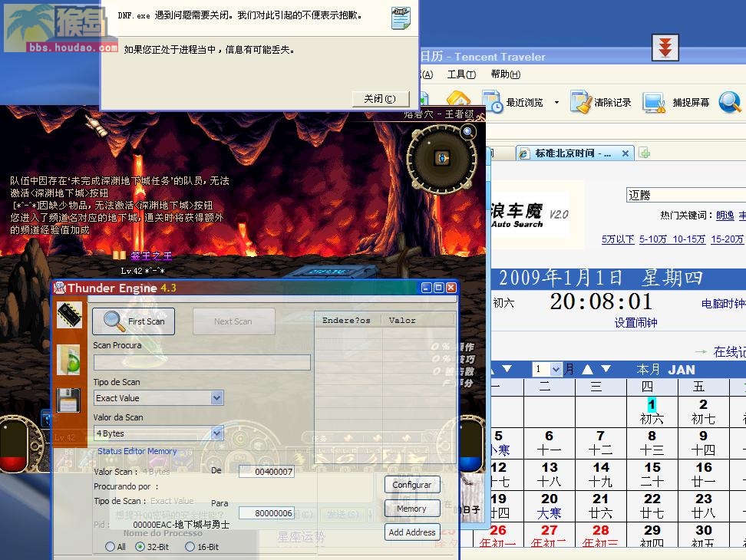The width and height of the screenshot is (746, 560).
Task: Click the De address field showing 00400007
Action: click(x=266, y=472)
